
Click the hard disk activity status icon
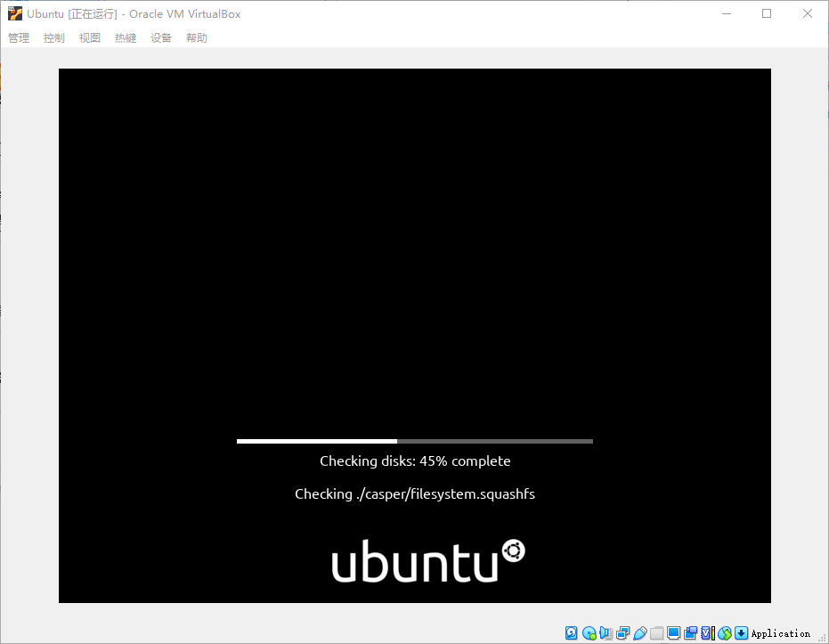point(572,633)
